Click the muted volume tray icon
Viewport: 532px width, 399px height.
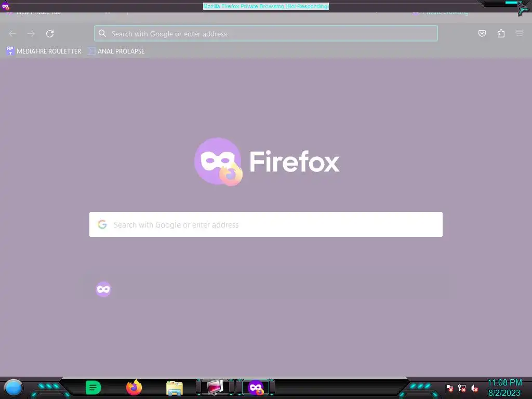point(474,388)
